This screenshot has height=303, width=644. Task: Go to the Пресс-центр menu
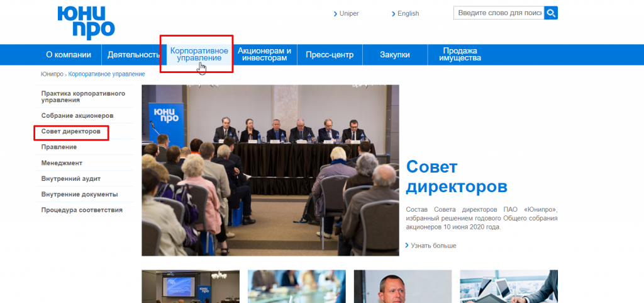pyautogui.click(x=330, y=55)
